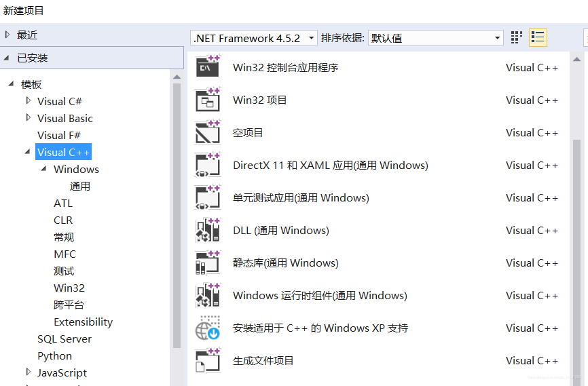Select Visual C++ tree item
The image size is (588, 386).
[x=63, y=152]
